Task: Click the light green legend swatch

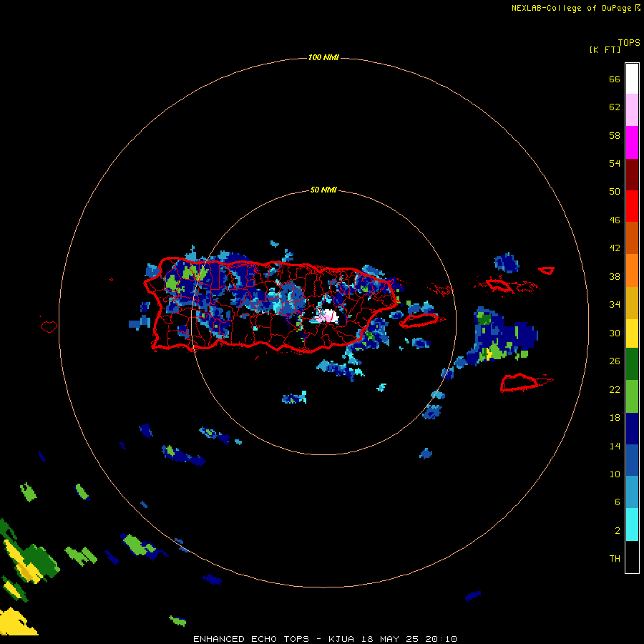Action: [x=632, y=396]
